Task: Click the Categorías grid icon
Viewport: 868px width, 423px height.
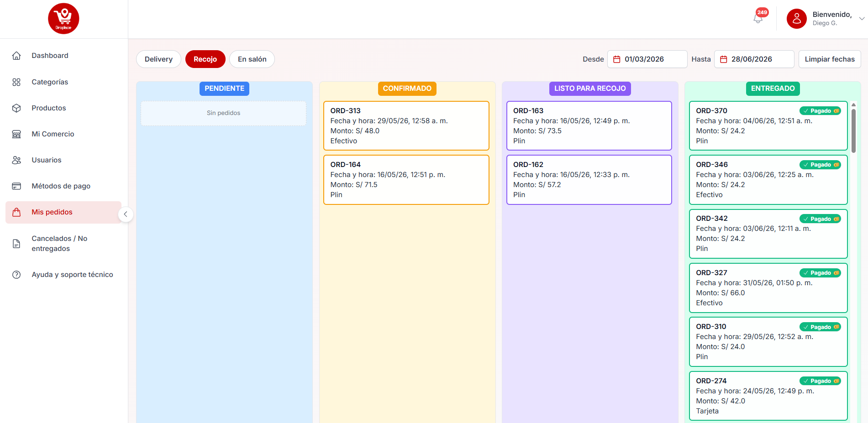Action: [16, 82]
